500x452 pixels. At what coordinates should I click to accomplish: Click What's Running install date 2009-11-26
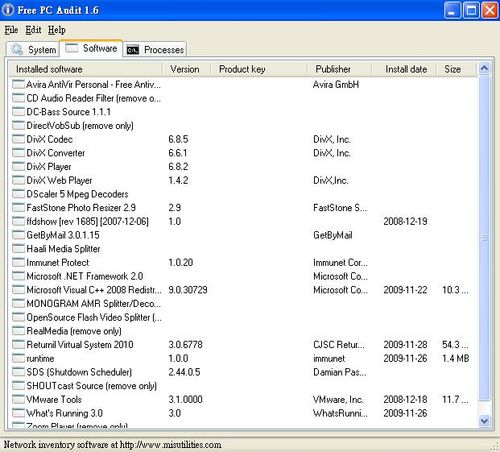click(405, 413)
